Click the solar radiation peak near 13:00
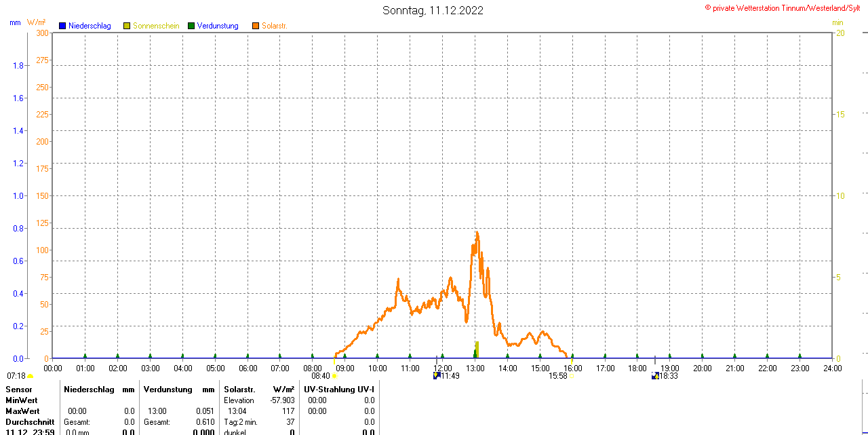The width and height of the screenshot is (868, 435). pos(477,233)
